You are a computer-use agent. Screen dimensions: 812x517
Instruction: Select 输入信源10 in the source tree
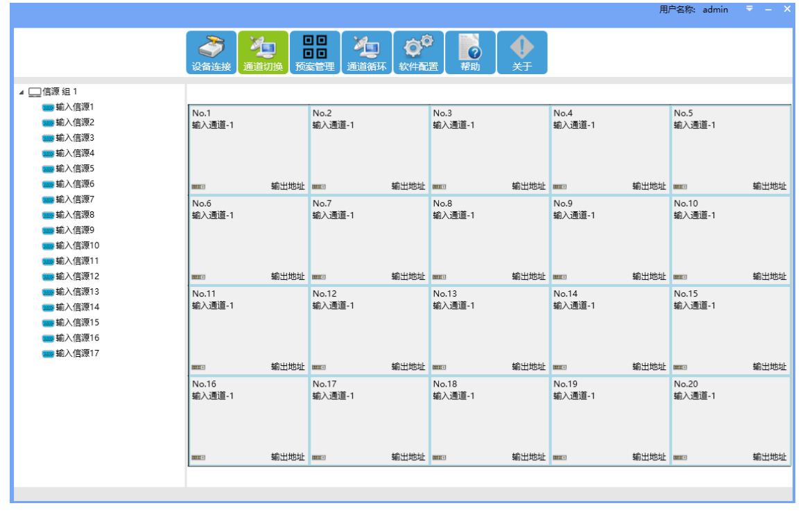click(77, 246)
